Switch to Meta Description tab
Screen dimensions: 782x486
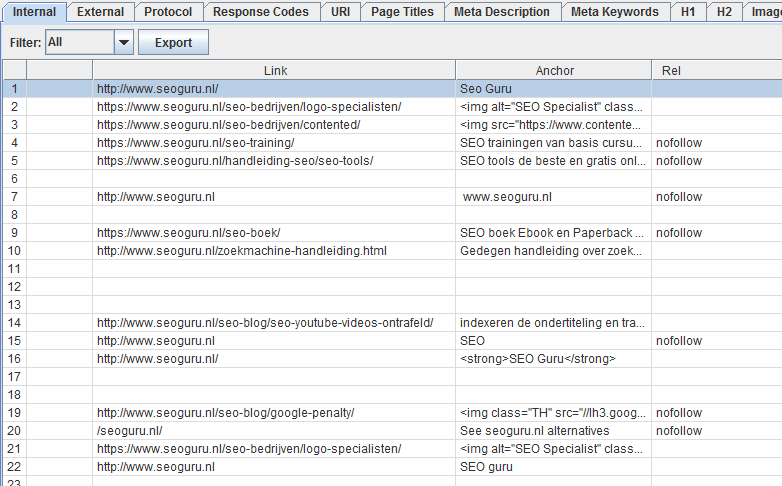[502, 12]
